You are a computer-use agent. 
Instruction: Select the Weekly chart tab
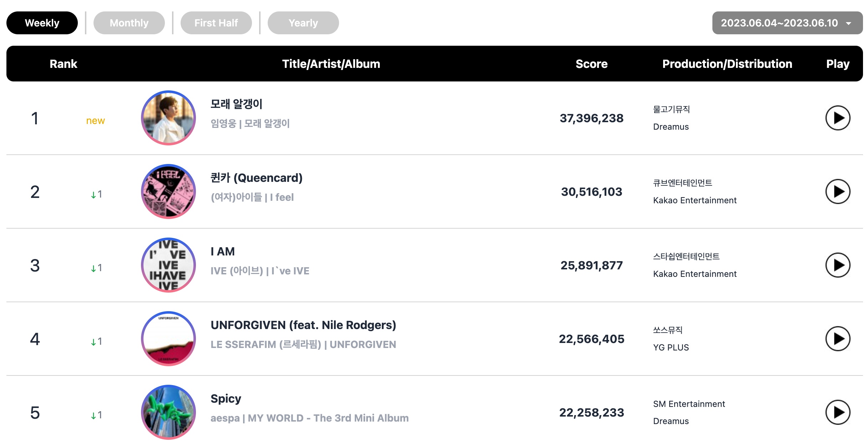[42, 23]
